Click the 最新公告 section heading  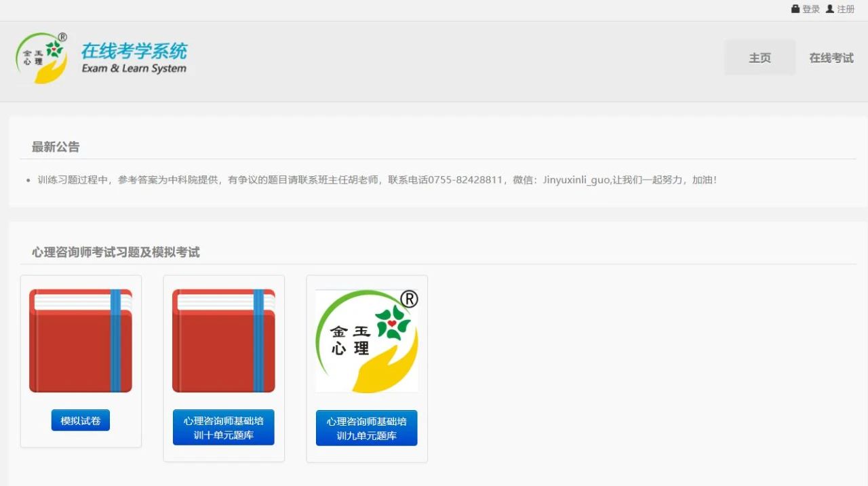[x=56, y=147]
